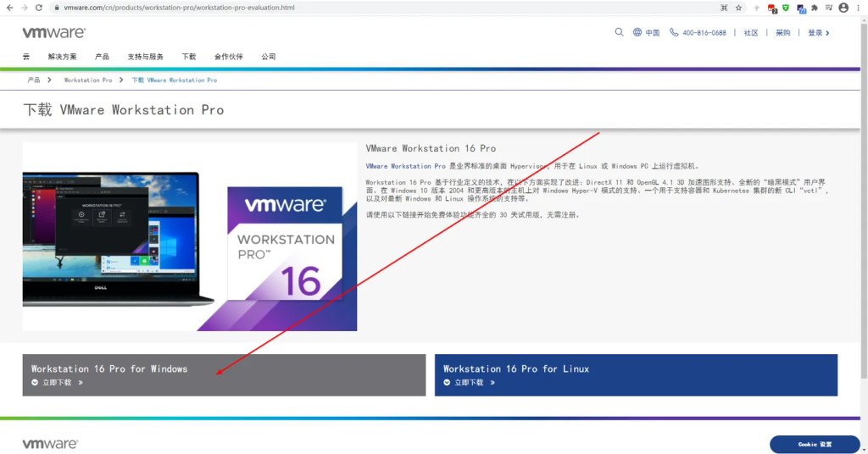The width and height of the screenshot is (868, 454).
Task: Open the Chrome three-dot menu
Action: [x=859, y=8]
